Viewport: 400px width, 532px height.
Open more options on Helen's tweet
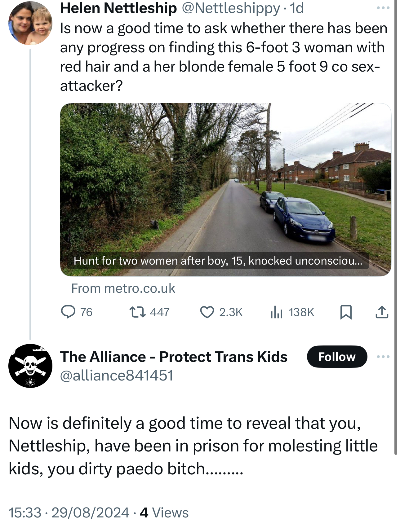(x=383, y=8)
